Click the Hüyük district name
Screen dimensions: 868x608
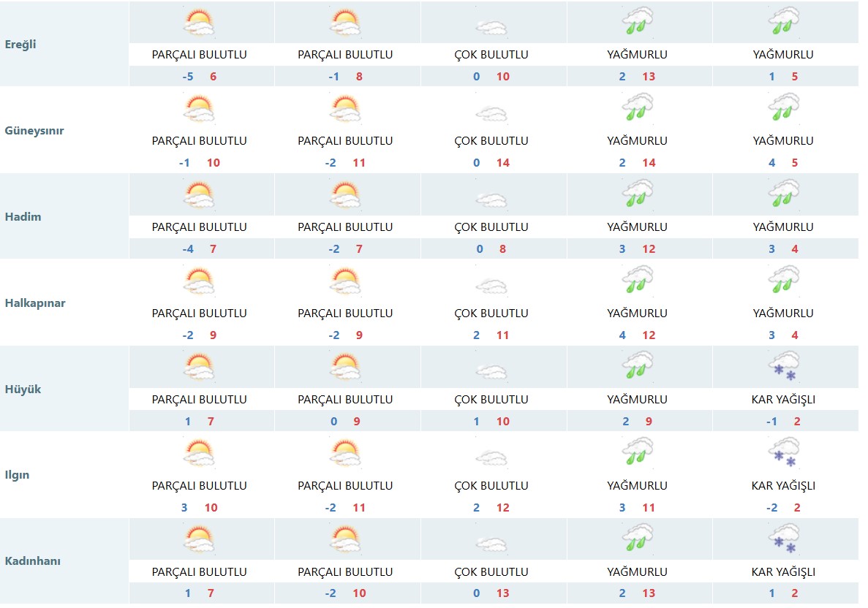23,389
